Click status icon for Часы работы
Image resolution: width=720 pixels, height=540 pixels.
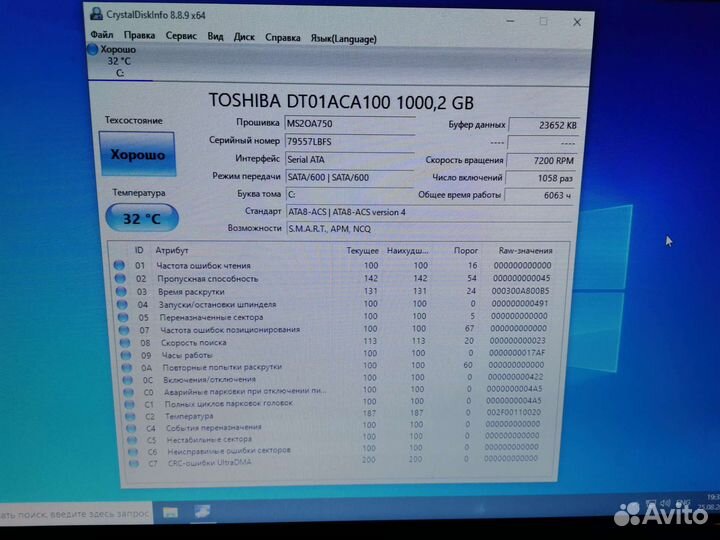(125, 355)
